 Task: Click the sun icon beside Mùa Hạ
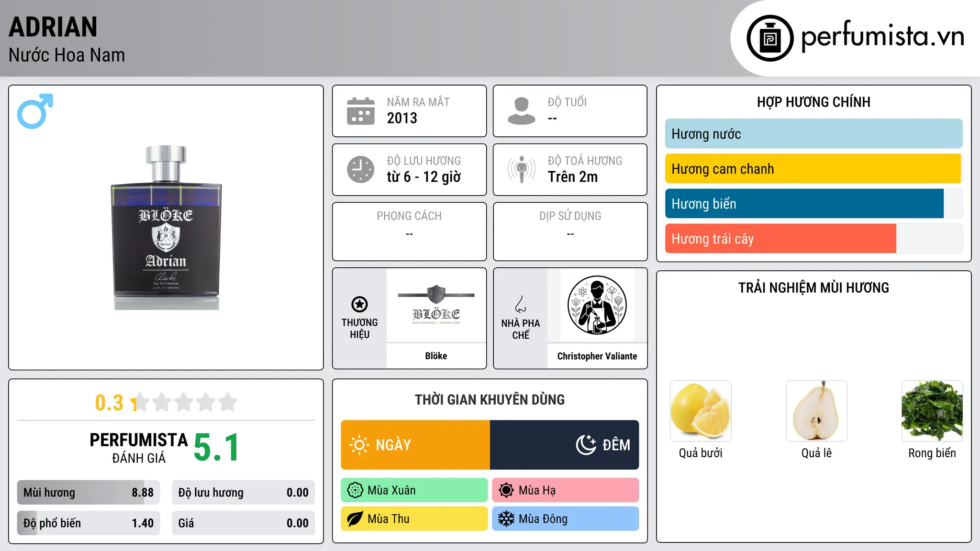pos(506,490)
